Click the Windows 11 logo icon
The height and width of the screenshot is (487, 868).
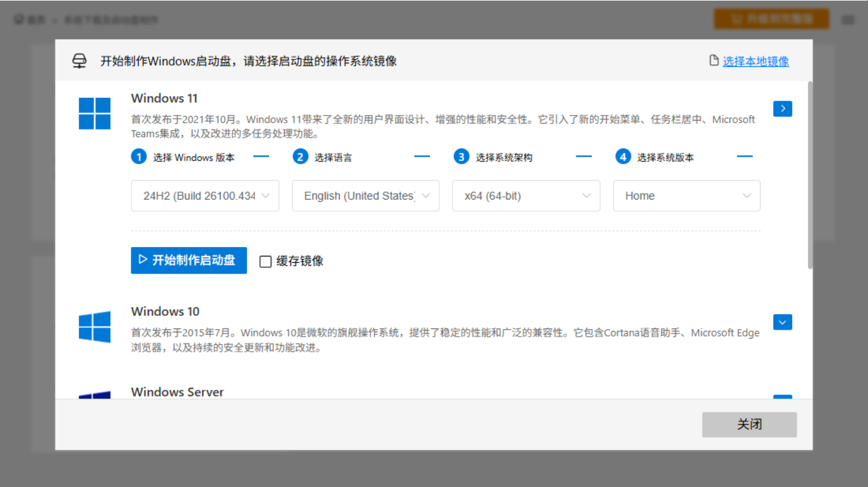(95, 114)
